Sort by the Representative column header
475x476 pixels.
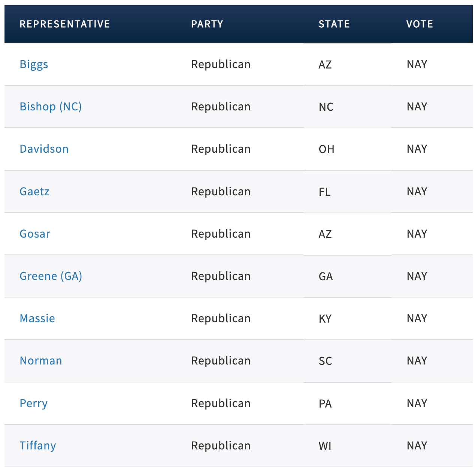[x=65, y=24]
